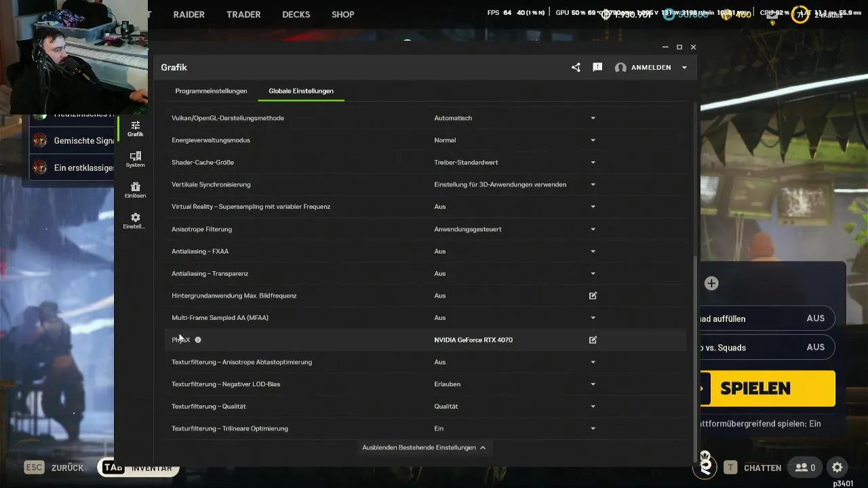Collapse via Ausblenden Bestehende Einstellungen
This screenshot has width=868, height=488.
tap(424, 447)
